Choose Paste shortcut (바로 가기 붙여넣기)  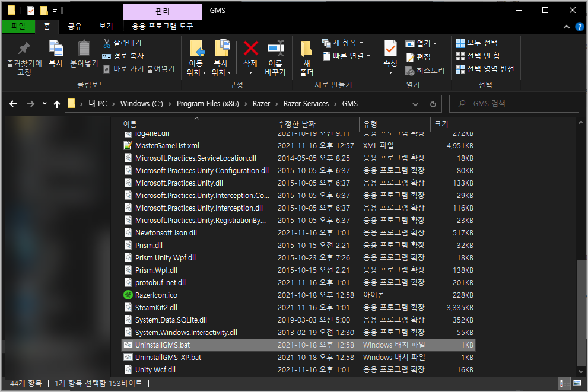tap(139, 69)
